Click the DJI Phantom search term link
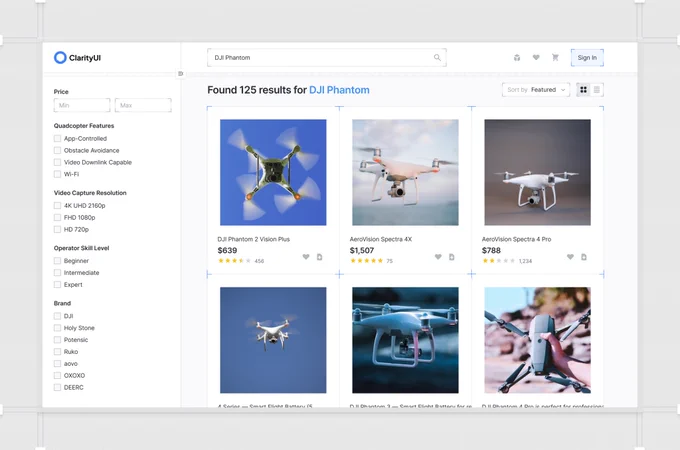680x450 pixels. coord(339,90)
